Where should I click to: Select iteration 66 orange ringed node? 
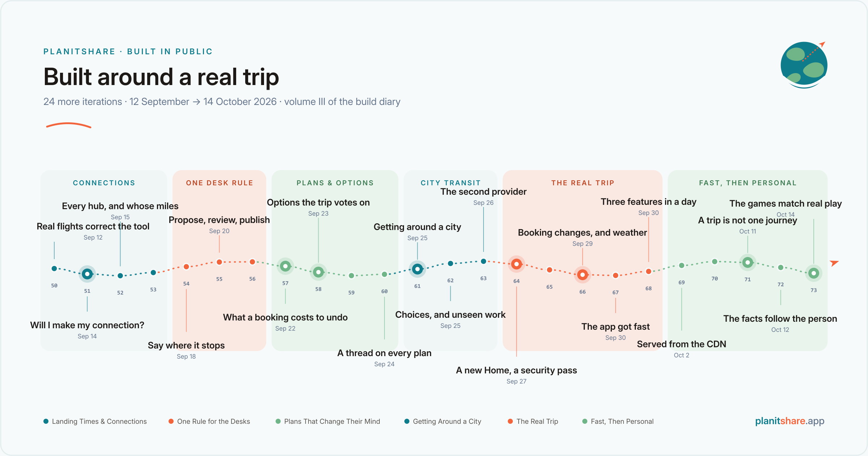582,275
